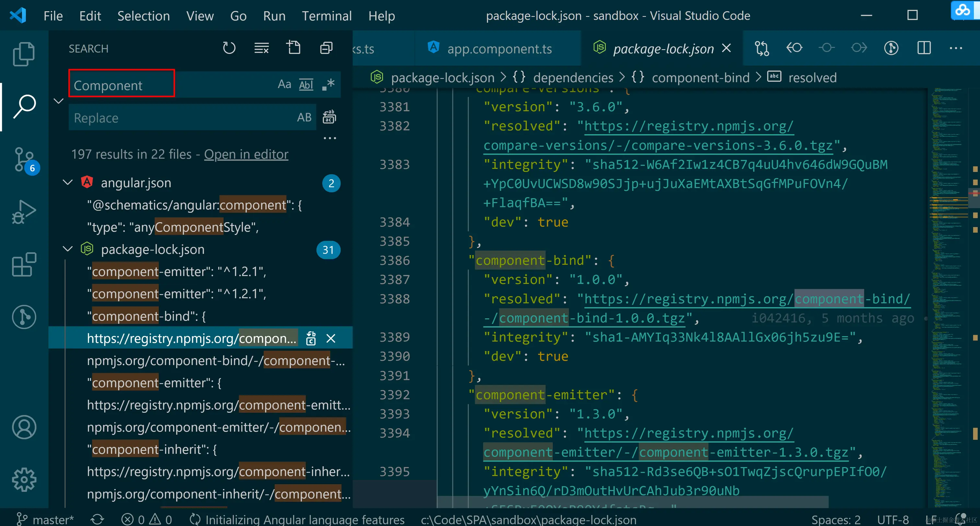Open the Explorer view in activity bar
Viewport: 980px width, 526px height.
click(x=24, y=54)
